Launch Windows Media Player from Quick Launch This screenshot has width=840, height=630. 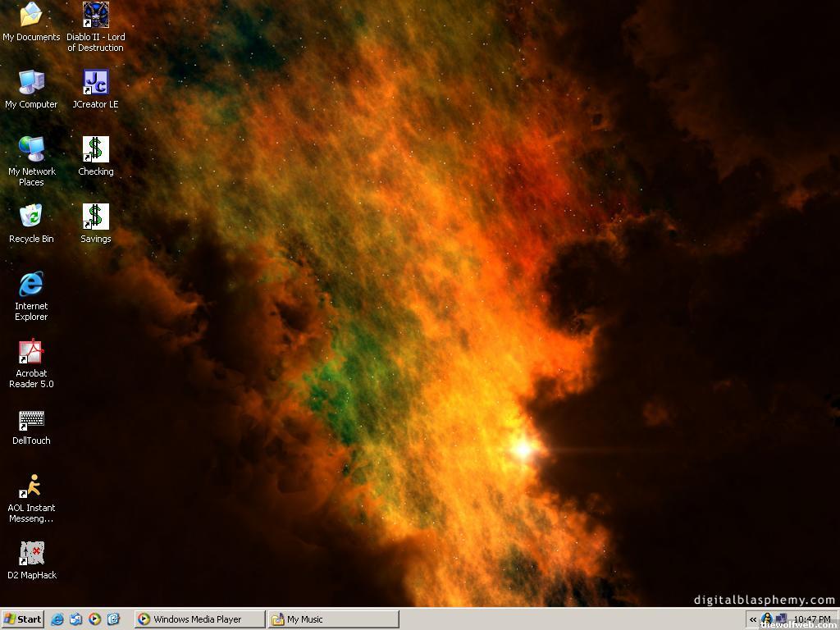point(94,619)
